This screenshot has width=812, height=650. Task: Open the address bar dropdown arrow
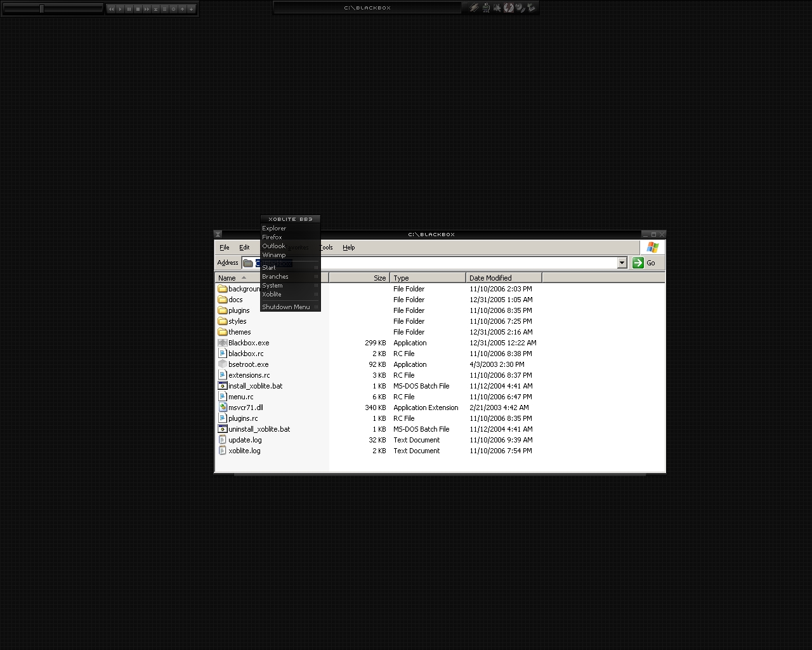622,263
